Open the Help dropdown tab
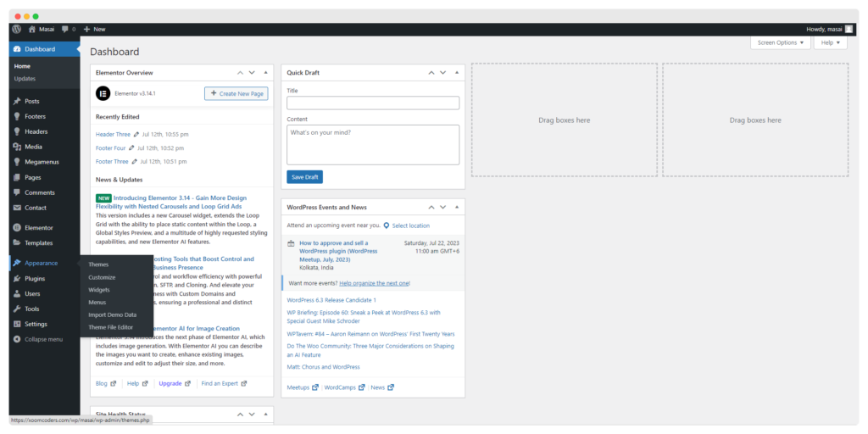 point(831,42)
